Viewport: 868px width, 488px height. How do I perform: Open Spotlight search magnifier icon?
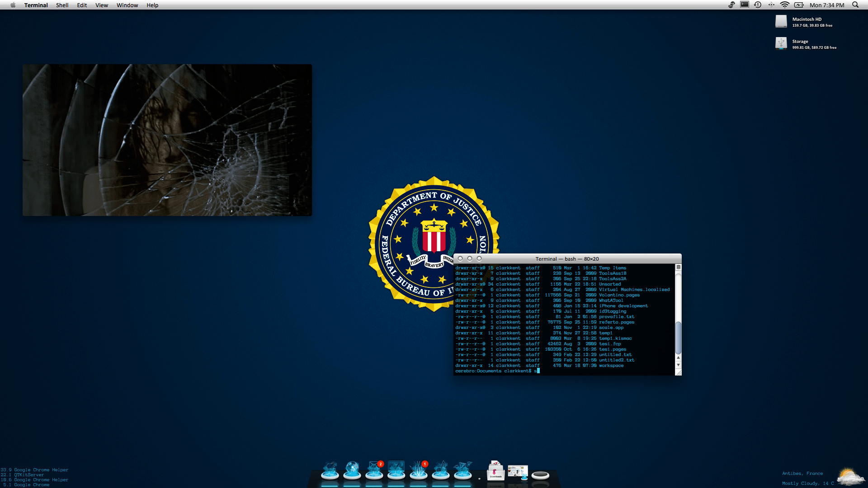pos(855,5)
